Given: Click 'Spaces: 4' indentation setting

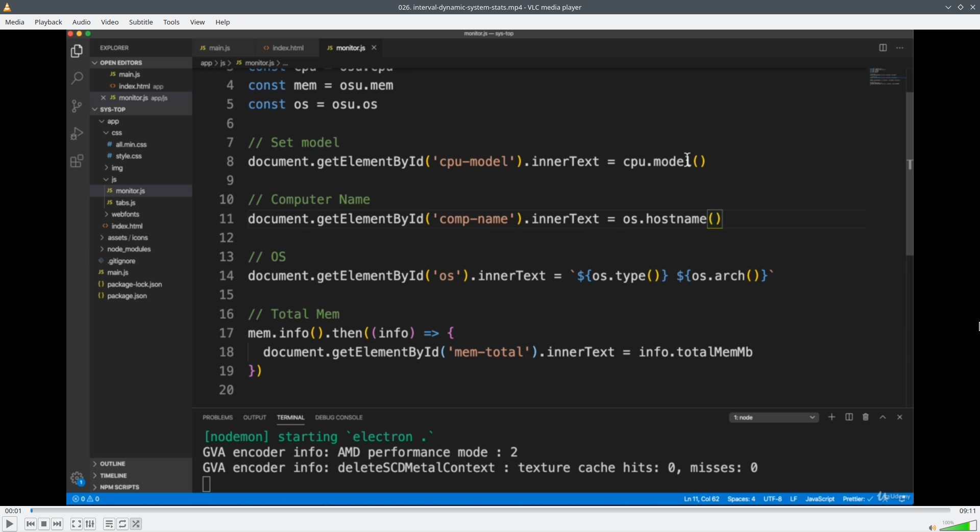Looking at the screenshot, I should click(741, 499).
